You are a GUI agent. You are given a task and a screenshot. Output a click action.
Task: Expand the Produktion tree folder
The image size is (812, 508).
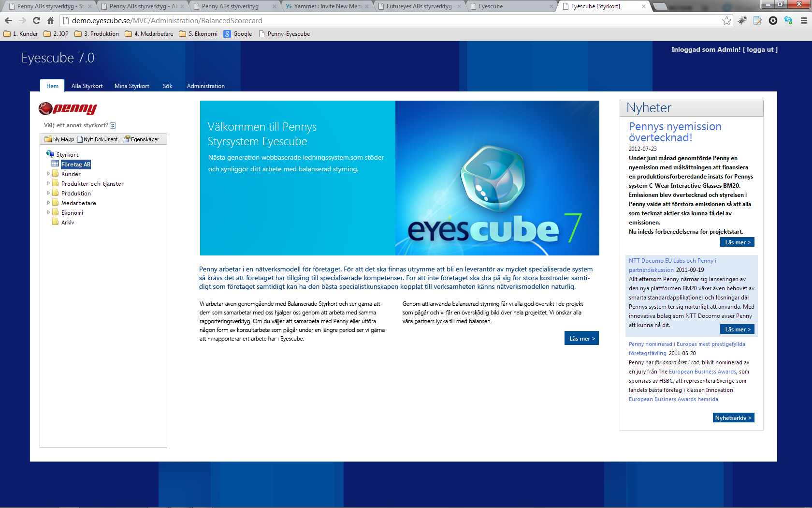48,193
